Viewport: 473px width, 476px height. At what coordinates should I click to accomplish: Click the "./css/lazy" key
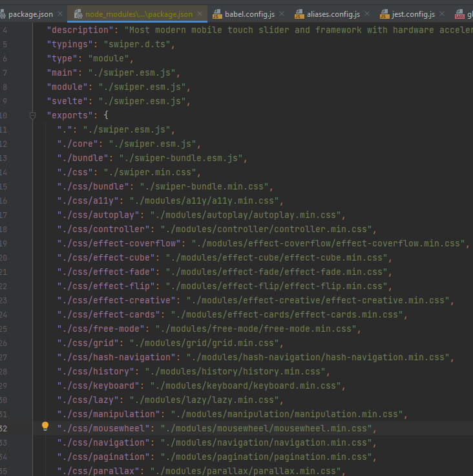tap(88, 400)
